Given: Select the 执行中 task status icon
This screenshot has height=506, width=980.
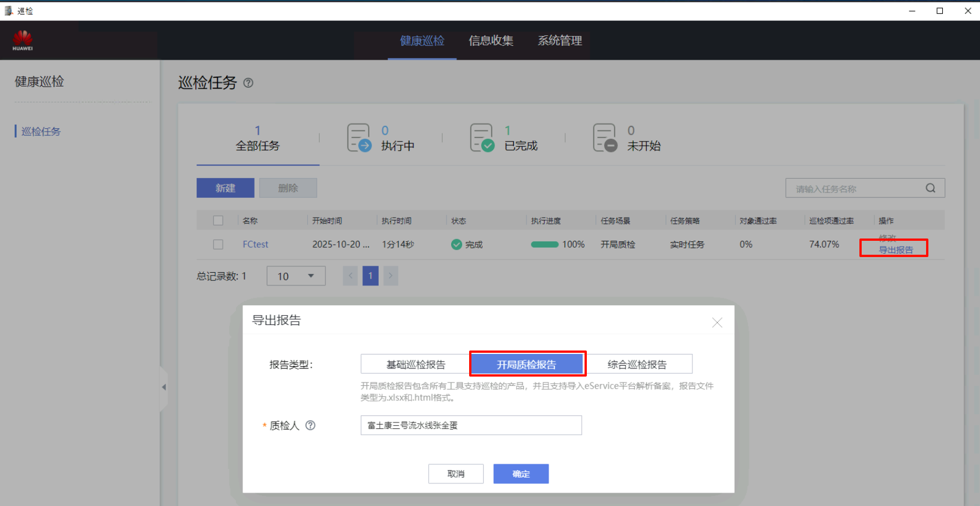Looking at the screenshot, I should coord(359,138).
